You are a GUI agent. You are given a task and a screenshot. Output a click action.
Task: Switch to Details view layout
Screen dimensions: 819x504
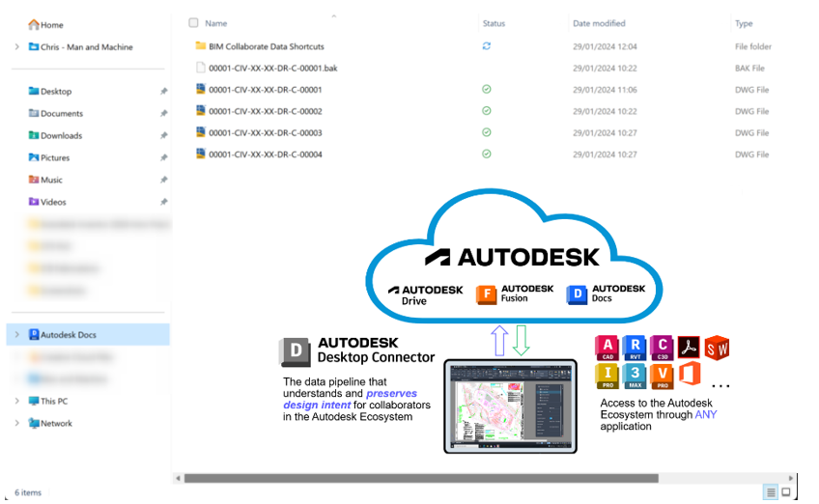click(x=771, y=492)
